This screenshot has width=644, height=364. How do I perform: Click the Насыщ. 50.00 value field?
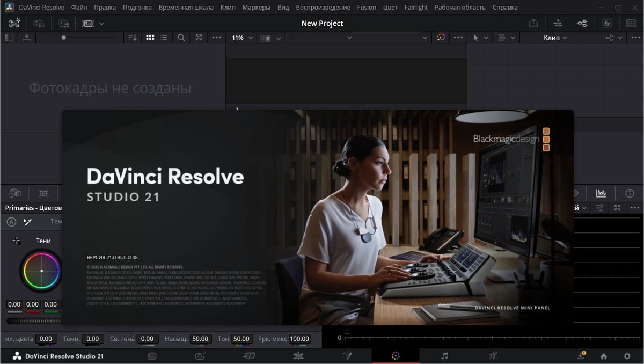(x=201, y=339)
